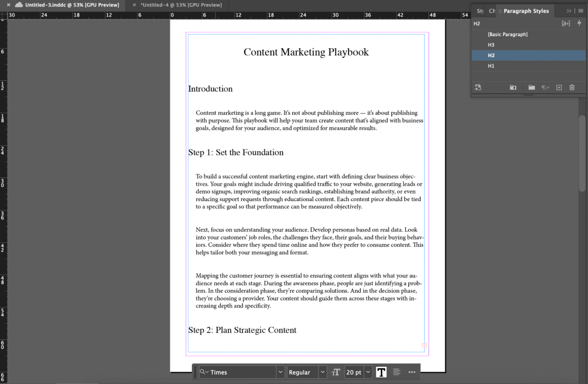Select the [Basic Paragraph] style
Viewport: 588px width, 384px height.
[x=508, y=34]
